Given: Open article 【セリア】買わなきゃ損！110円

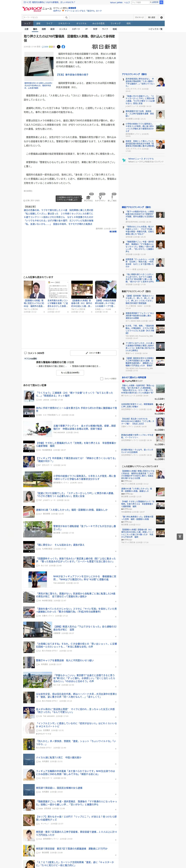Looking at the screenshot, I should (76, 818).
